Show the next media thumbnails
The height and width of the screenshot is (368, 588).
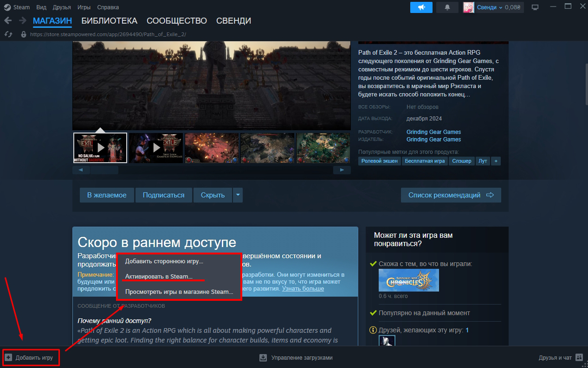[x=342, y=170]
